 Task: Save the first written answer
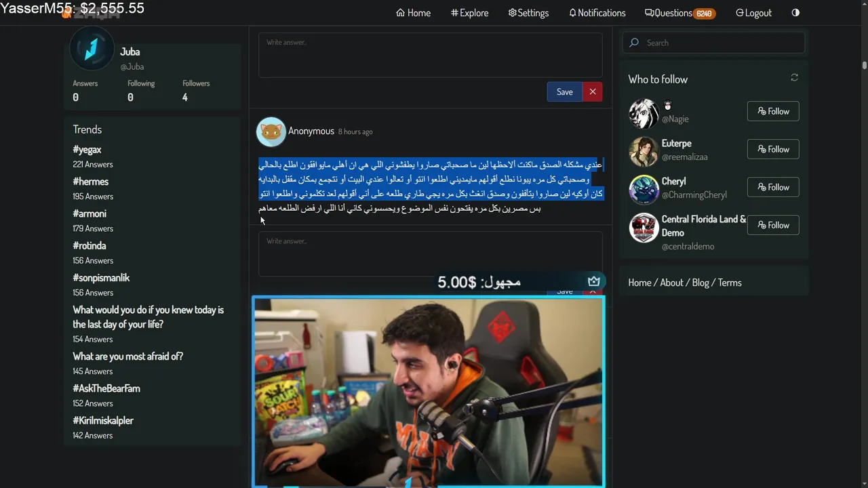564,91
